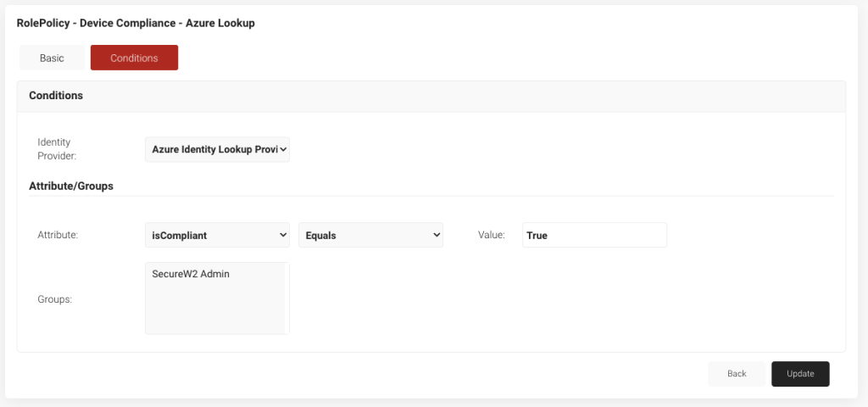Select SecureW2 Admin in the Groups list

coord(191,274)
